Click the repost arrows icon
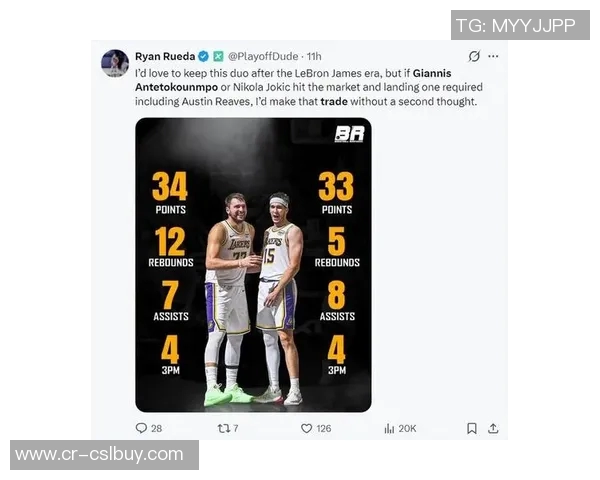600x480 pixels. 223,428
